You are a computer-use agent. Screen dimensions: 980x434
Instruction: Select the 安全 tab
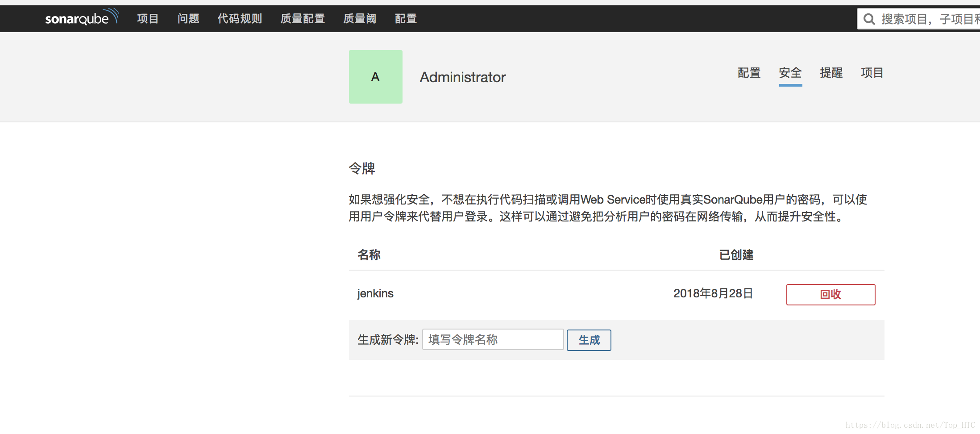790,73
